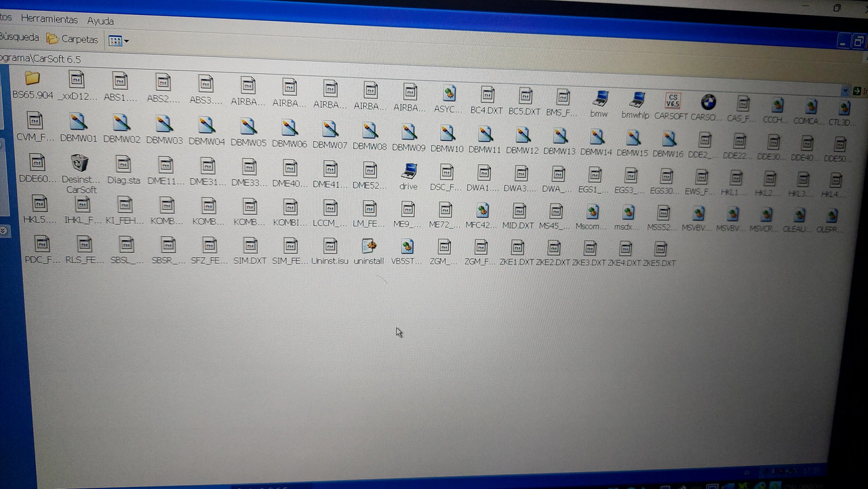The image size is (868, 489).
Task: Select the PDC_F... file icon
Action: tap(41, 243)
